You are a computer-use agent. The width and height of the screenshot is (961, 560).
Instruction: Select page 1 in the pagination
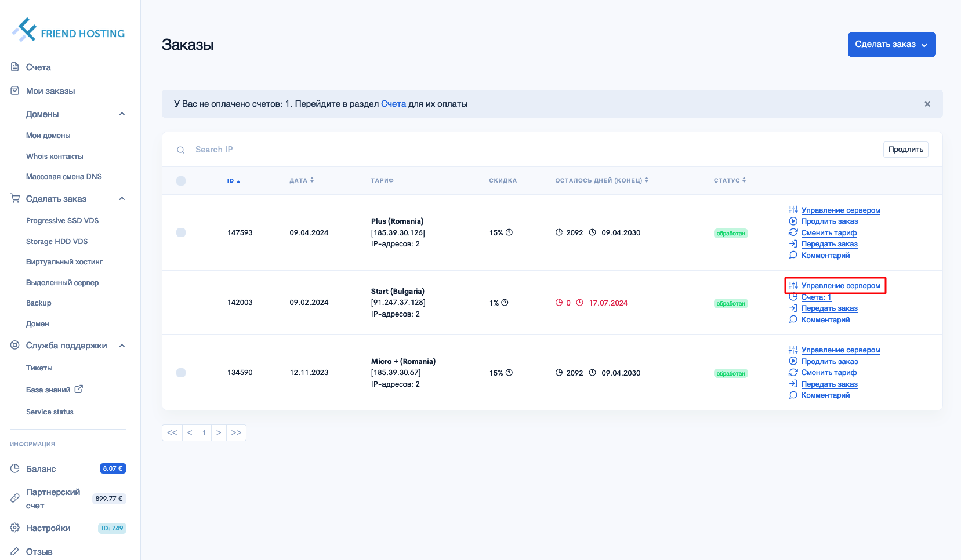pyautogui.click(x=204, y=433)
